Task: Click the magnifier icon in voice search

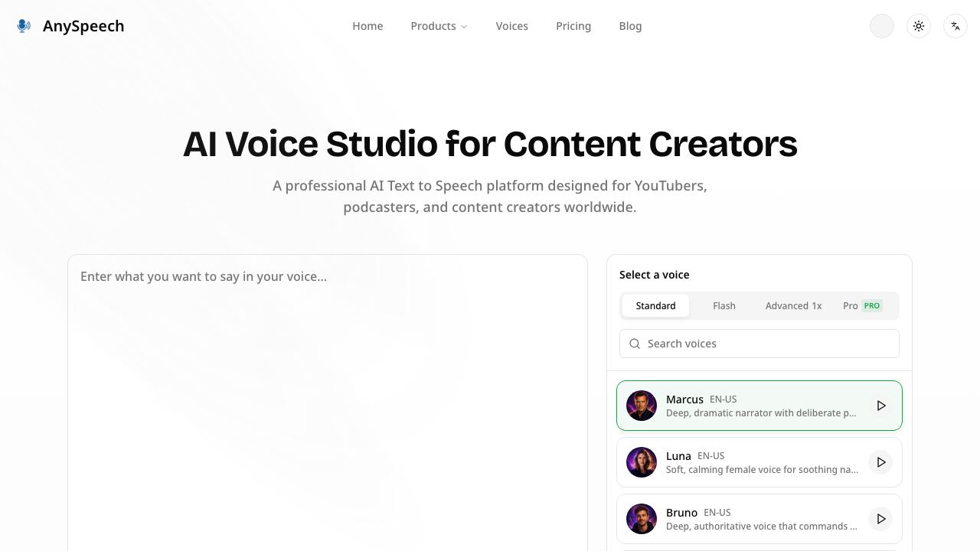Action: coord(635,344)
